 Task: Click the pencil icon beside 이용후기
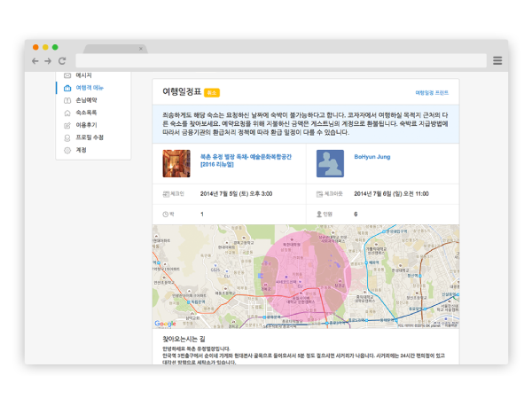pos(67,125)
